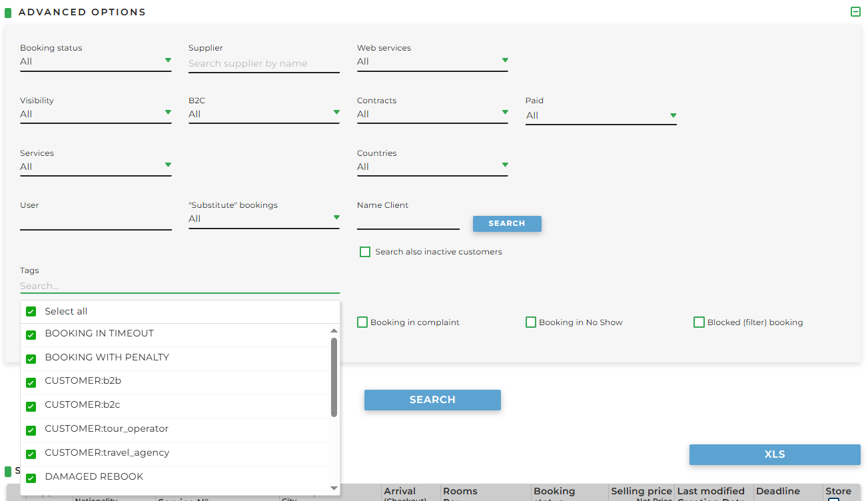Click the large SEARCH button
Image resolution: width=868 pixels, height=501 pixels.
pos(432,400)
